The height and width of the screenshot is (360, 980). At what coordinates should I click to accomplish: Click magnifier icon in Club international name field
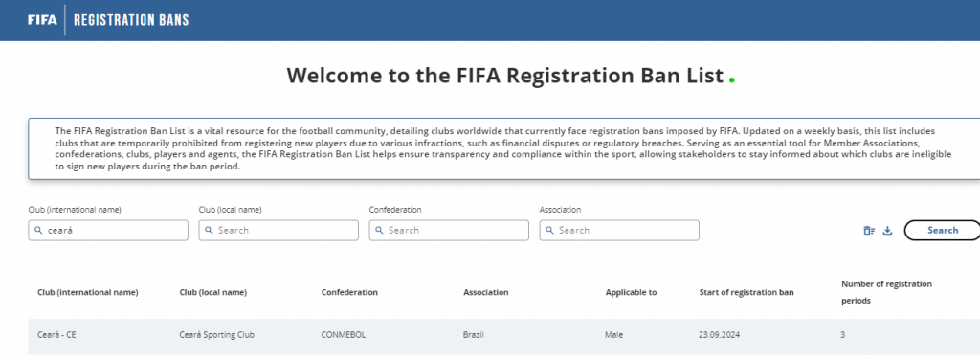coord(38,231)
